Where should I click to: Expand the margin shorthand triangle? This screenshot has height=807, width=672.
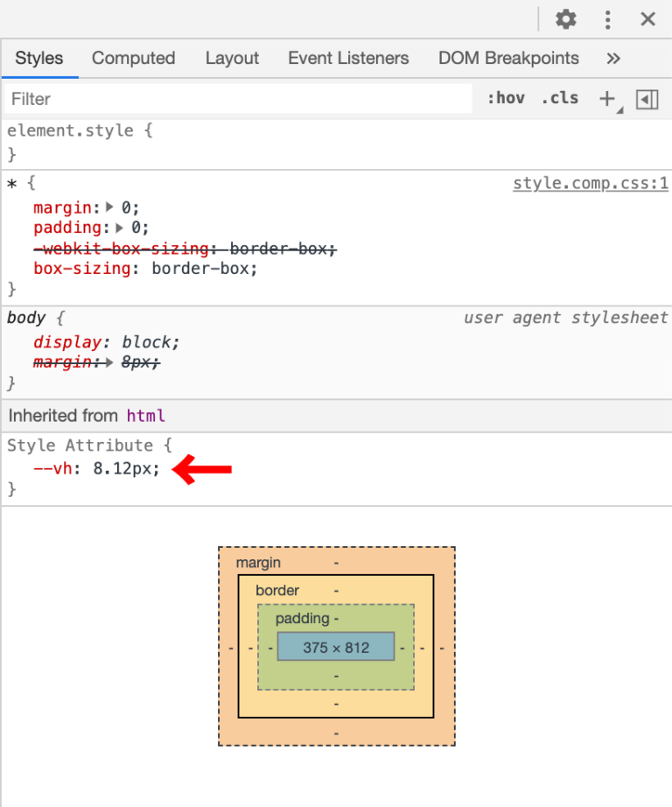[x=109, y=207]
